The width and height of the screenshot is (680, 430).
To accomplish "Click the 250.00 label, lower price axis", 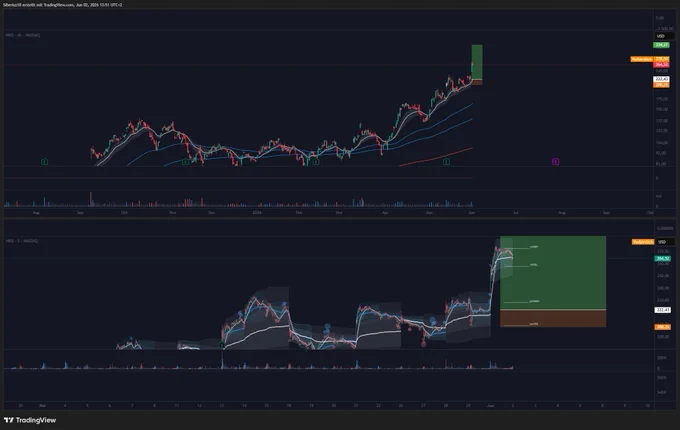I will pos(663,276).
